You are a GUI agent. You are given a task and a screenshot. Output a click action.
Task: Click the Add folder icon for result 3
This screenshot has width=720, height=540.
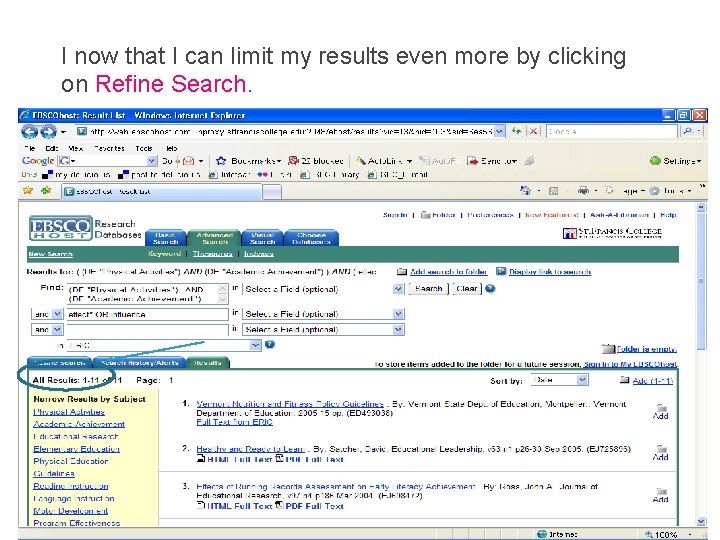pos(661,491)
